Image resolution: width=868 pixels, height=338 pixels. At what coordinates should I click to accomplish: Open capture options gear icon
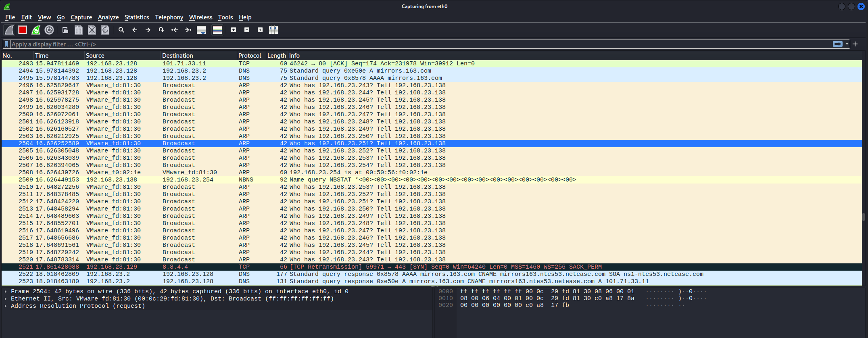pos(49,30)
